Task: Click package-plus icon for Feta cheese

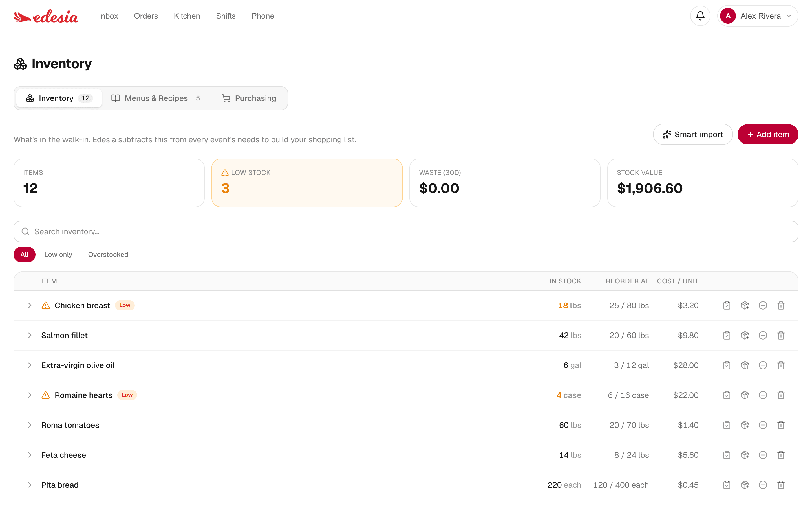Action: pyautogui.click(x=745, y=455)
